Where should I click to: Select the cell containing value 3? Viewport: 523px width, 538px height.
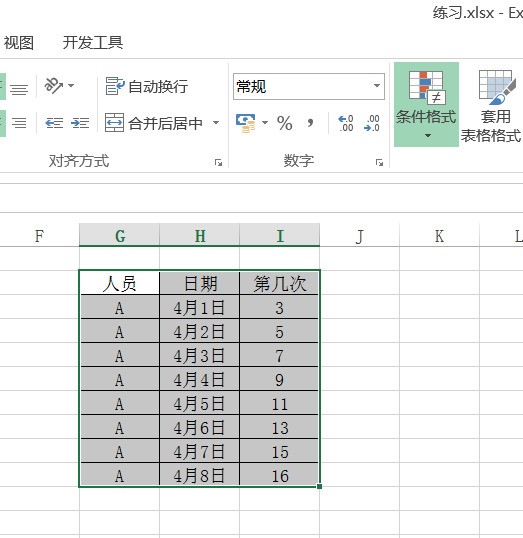point(280,307)
